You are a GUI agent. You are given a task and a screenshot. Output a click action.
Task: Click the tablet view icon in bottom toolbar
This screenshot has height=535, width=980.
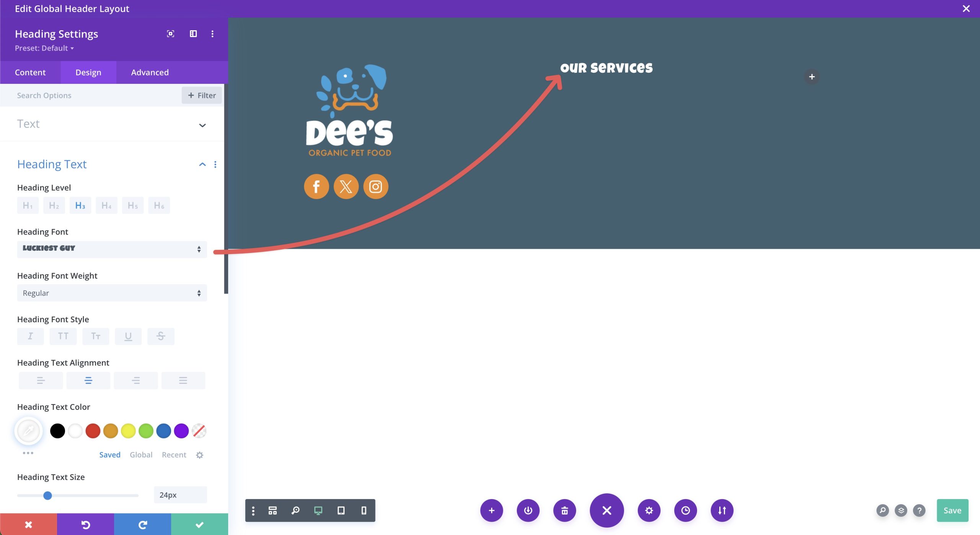click(x=341, y=511)
